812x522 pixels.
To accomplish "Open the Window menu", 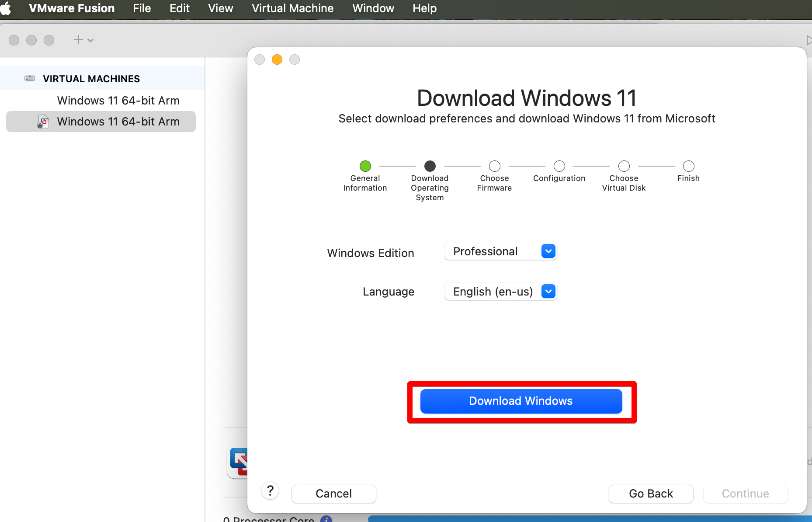I will [373, 8].
